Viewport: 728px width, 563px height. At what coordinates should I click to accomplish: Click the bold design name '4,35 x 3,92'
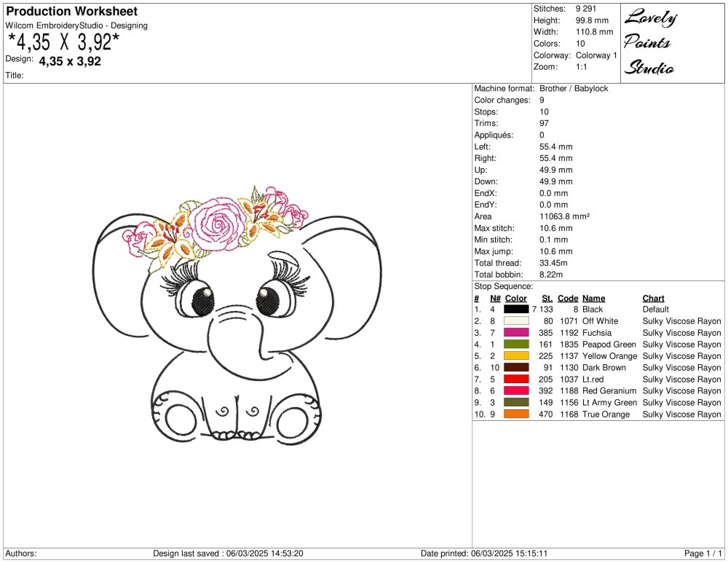70,61
